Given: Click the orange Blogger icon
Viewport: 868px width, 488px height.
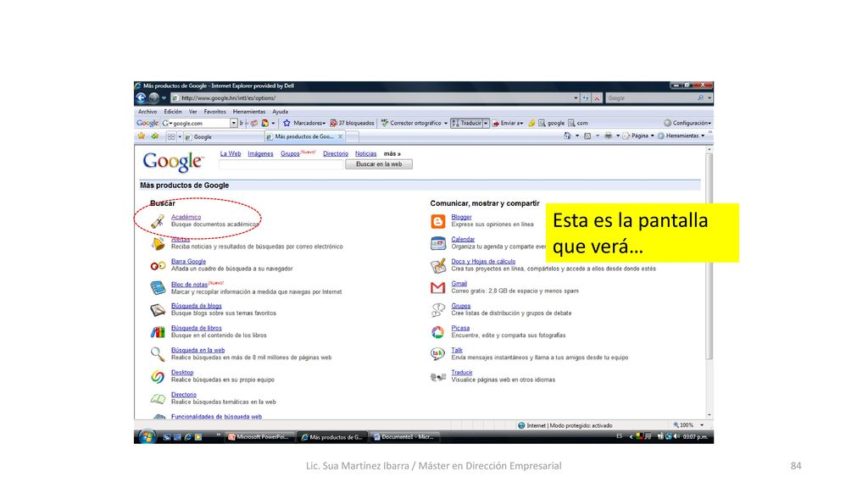Looking at the screenshot, I should (x=438, y=221).
